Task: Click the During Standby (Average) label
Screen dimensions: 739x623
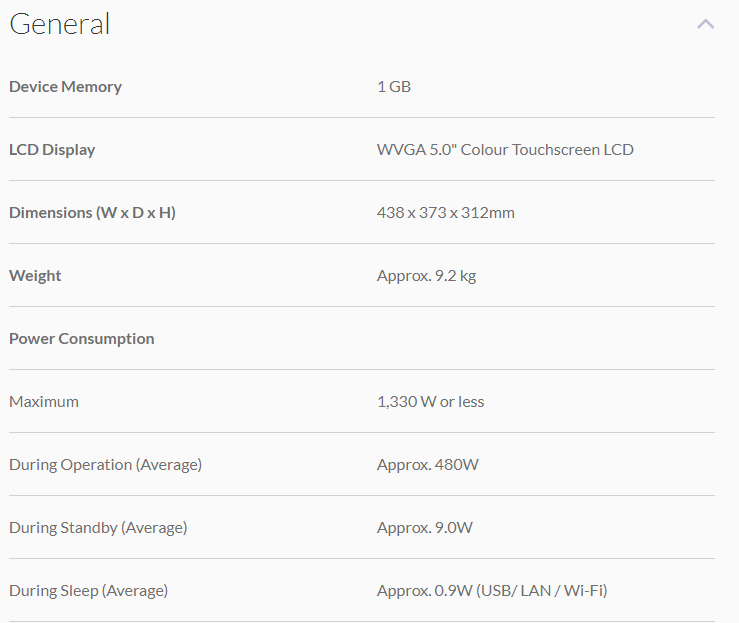Action: pyautogui.click(x=98, y=528)
